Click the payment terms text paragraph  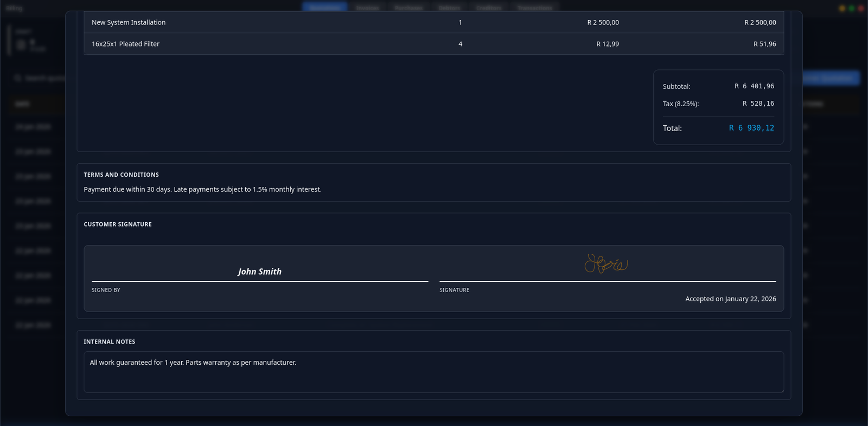coord(202,190)
